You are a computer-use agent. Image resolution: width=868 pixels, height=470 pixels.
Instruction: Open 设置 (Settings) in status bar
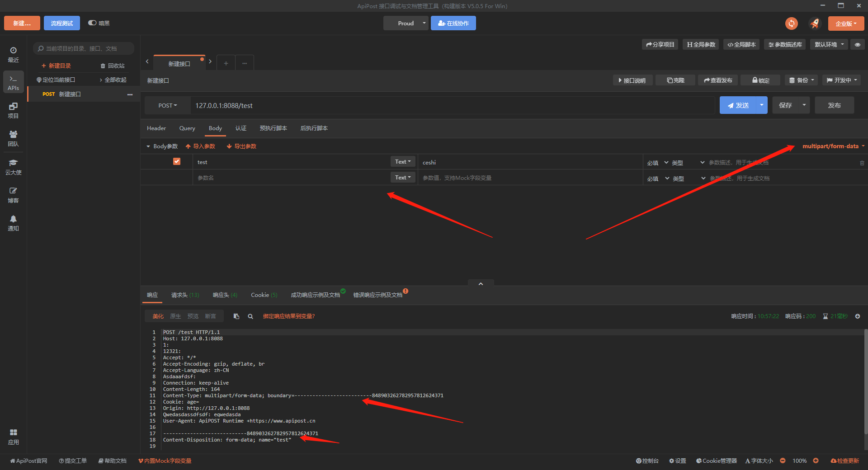point(678,461)
